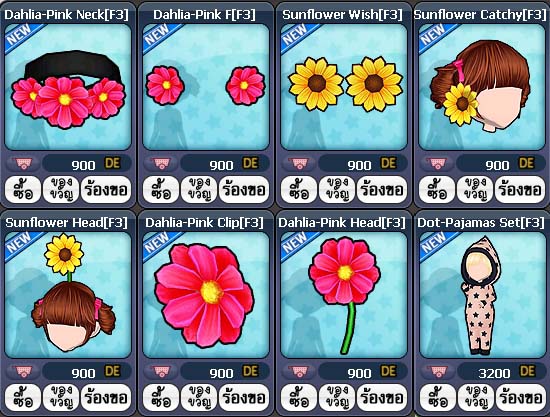Click basket icon for Dot-Pajamas Set

pyautogui.click(x=437, y=371)
